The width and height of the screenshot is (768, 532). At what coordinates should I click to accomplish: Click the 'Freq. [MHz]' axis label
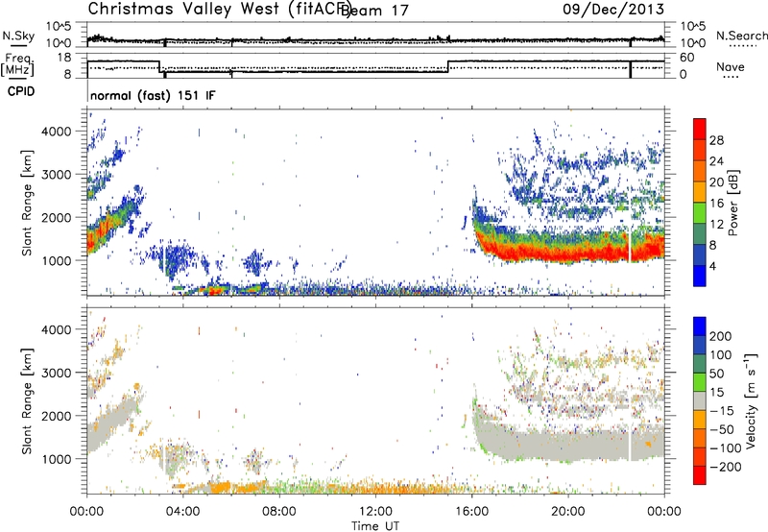(x=17, y=65)
